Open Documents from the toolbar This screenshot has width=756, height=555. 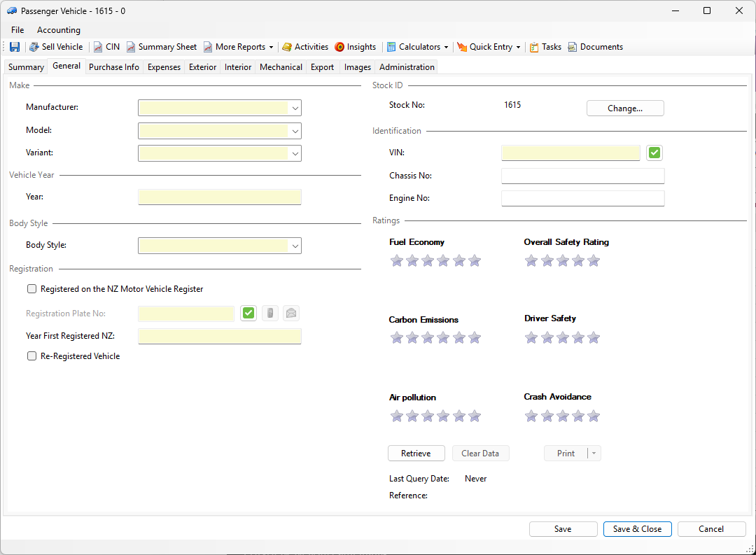pyautogui.click(x=596, y=47)
